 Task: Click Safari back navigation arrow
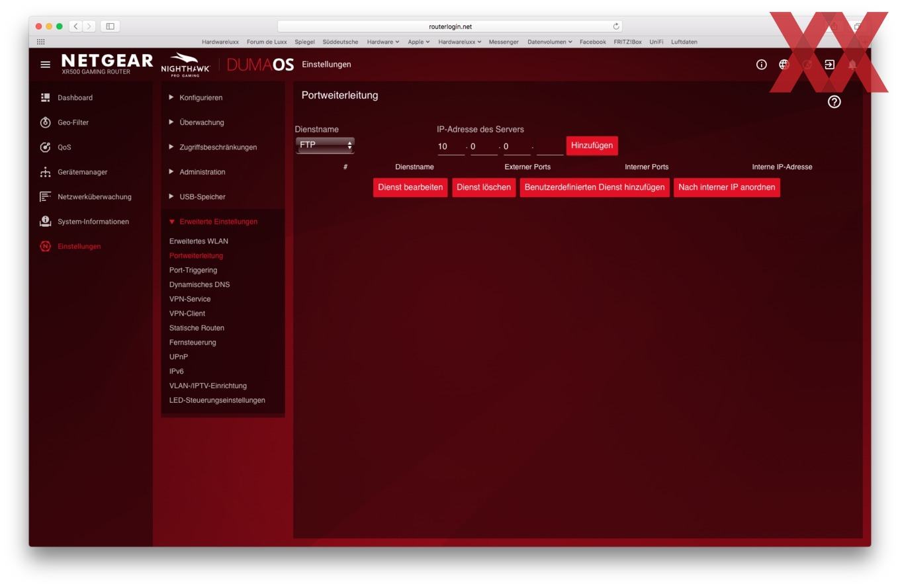[x=76, y=26]
